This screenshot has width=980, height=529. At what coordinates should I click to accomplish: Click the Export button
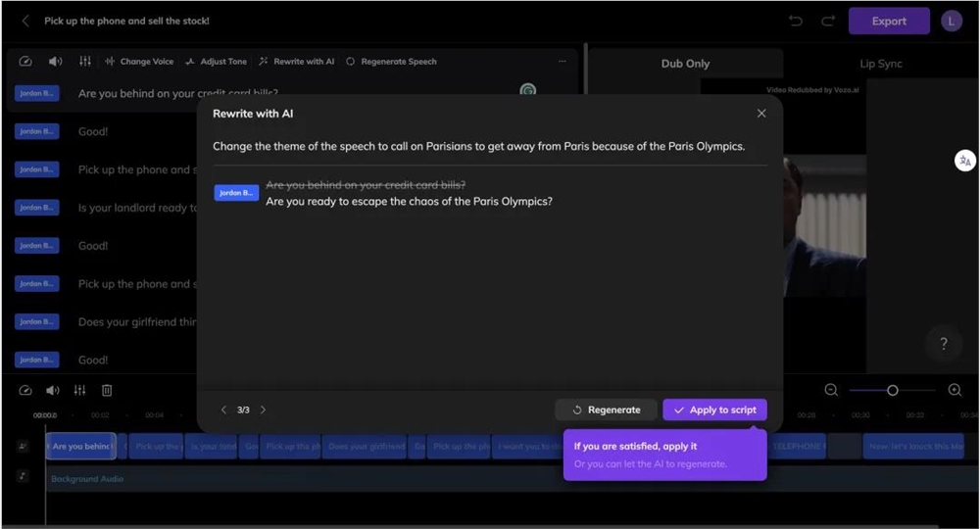[x=888, y=21]
